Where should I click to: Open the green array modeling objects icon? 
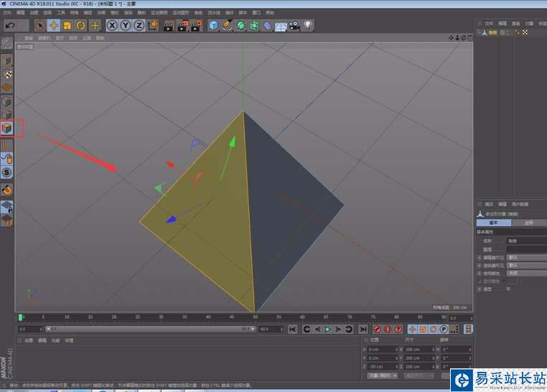point(254,25)
